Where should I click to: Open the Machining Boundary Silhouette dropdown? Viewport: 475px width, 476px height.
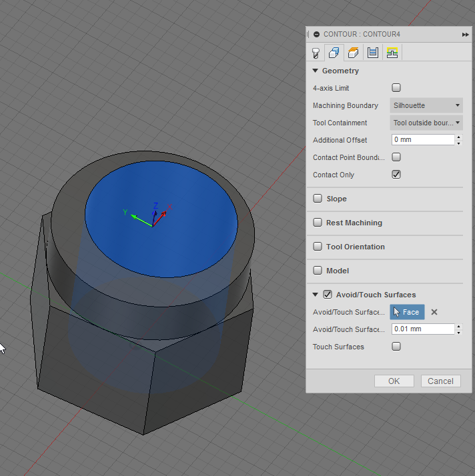pyautogui.click(x=426, y=105)
